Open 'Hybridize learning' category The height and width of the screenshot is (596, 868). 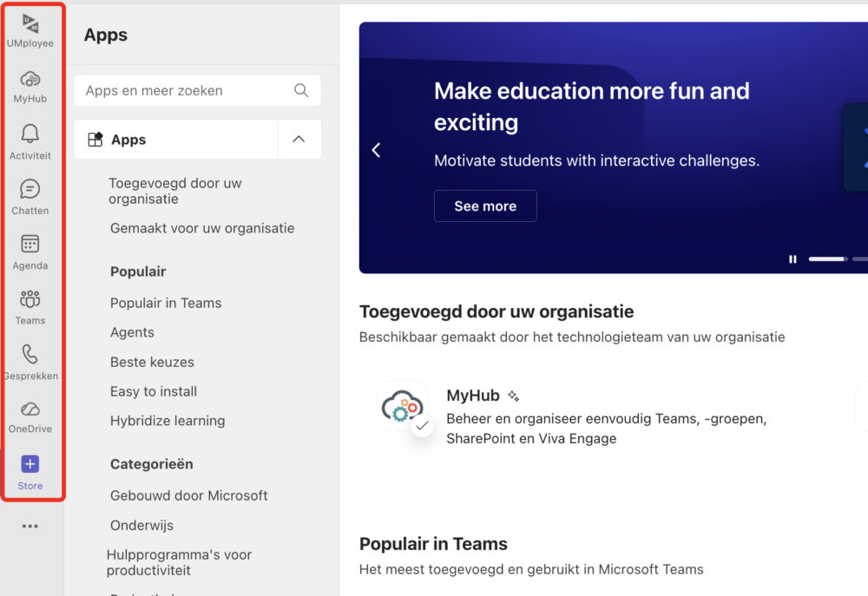pyautogui.click(x=168, y=421)
